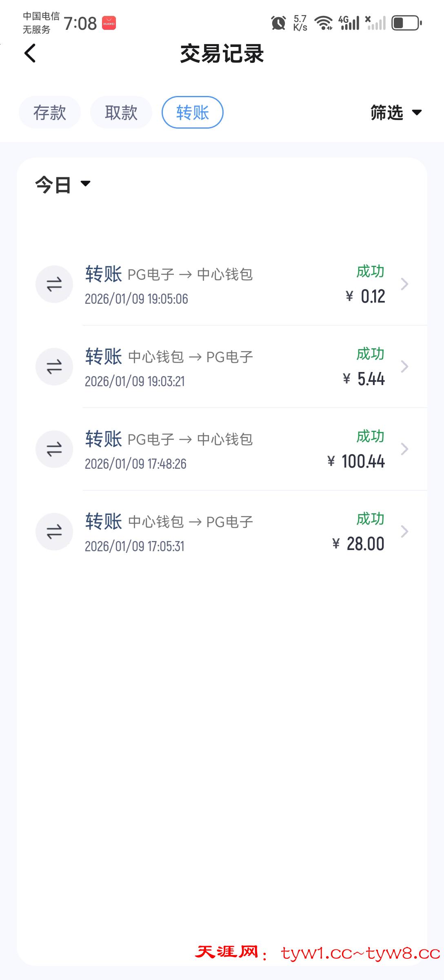The width and height of the screenshot is (444, 980).
Task: Tap the Huawei notification icon in status bar
Action: pyautogui.click(x=109, y=23)
